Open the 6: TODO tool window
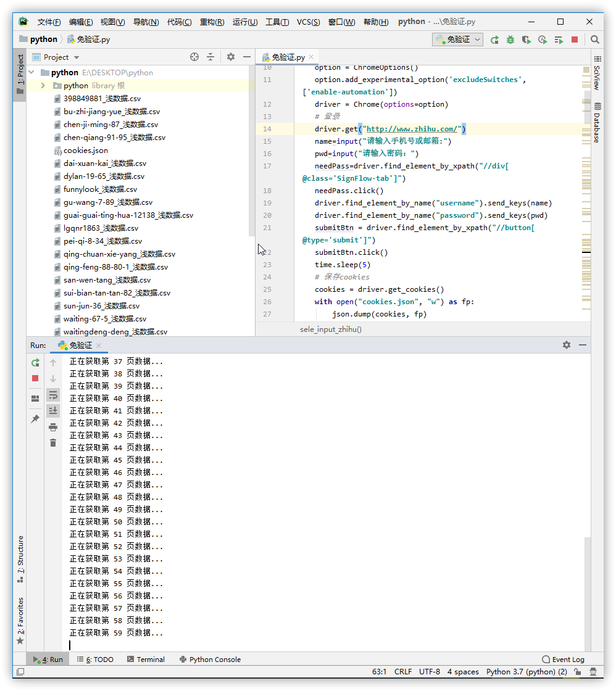 [95, 660]
